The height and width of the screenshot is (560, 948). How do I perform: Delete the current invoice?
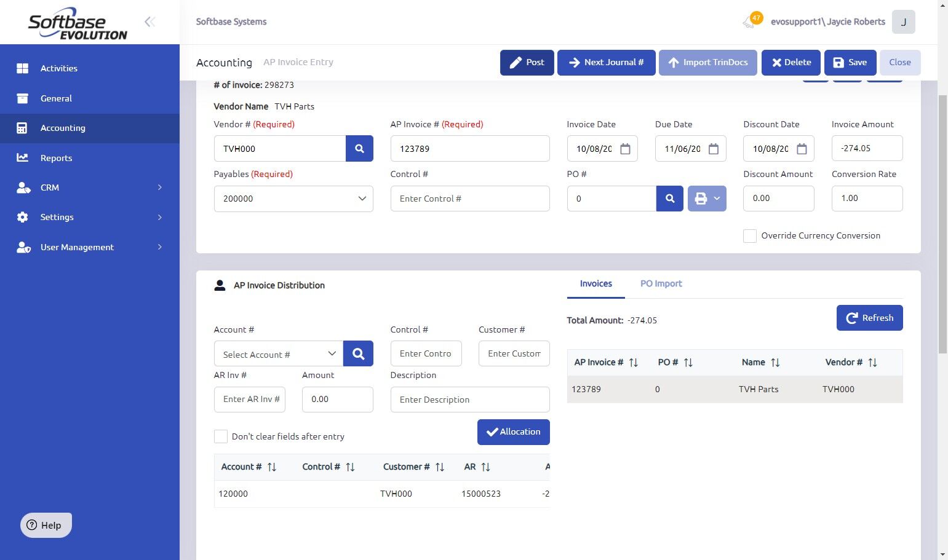[791, 63]
